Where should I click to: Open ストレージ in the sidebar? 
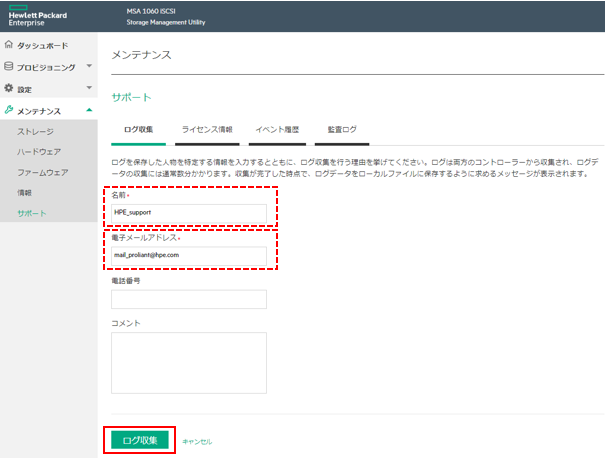(35, 131)
